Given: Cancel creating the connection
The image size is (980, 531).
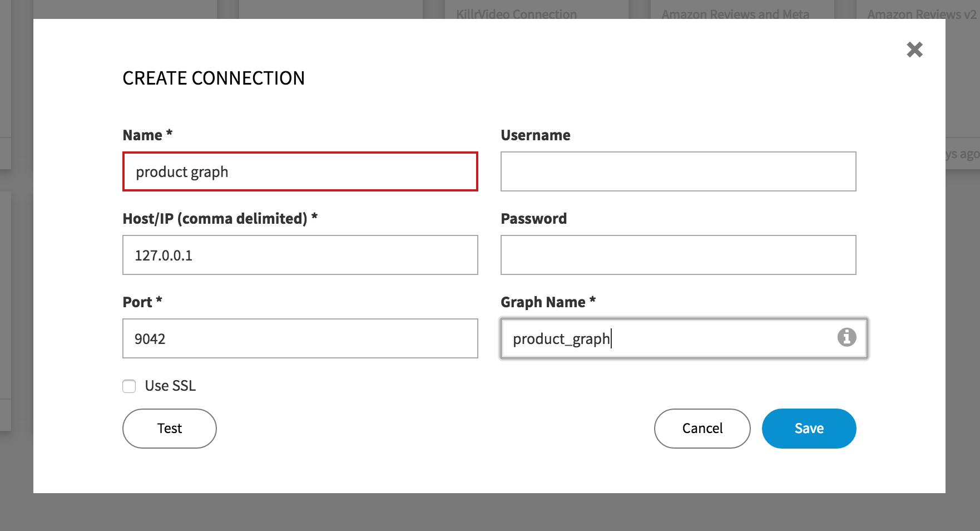Looking at the screenshot, I should (702, 429).
